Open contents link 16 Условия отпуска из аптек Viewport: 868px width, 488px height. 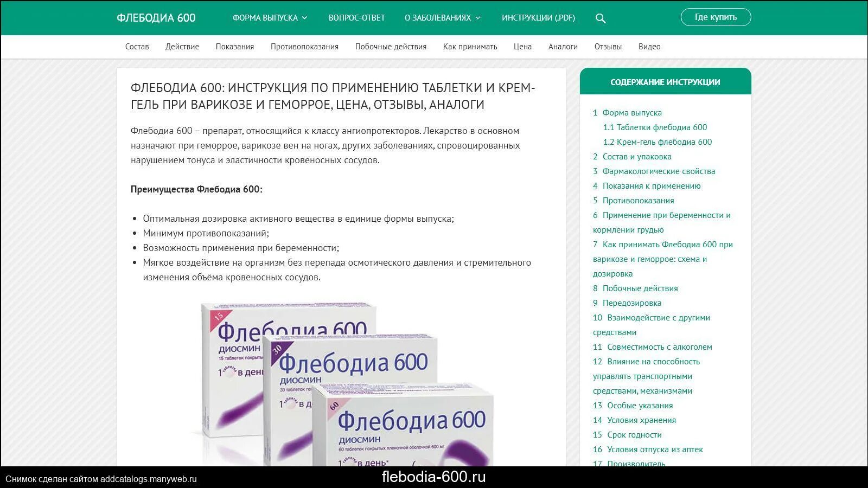tap(648, 450)
